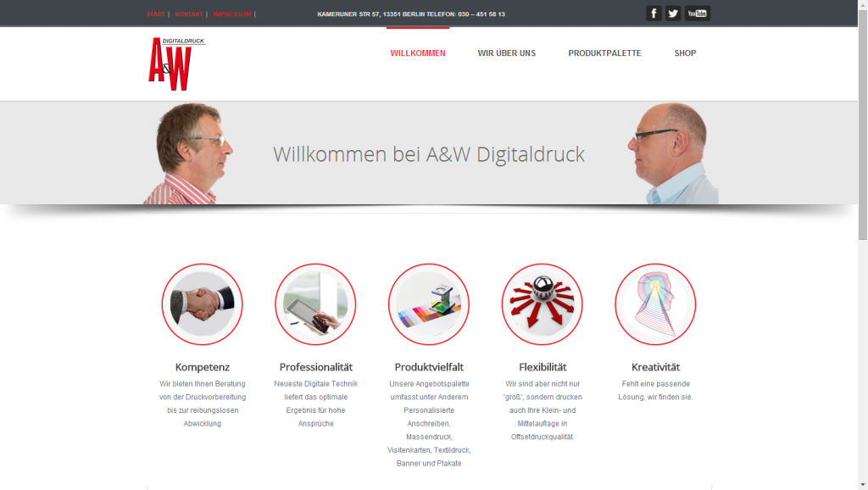Screen dimensions: 868x490
Task: Follow the START link in top bar
Action: (156, 14)
